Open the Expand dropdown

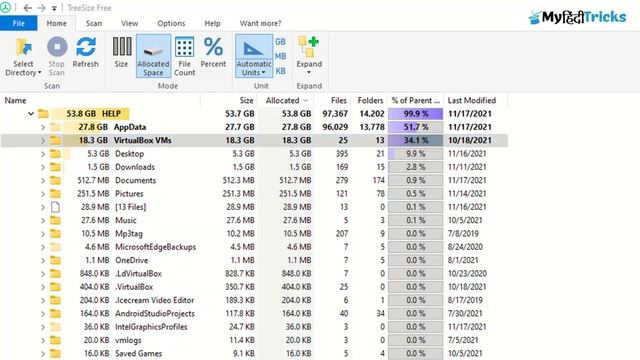point(309,56)
